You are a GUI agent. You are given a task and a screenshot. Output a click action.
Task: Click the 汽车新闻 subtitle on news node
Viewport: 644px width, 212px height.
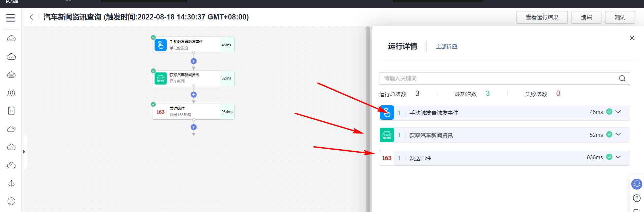click(x=177, y=81)
